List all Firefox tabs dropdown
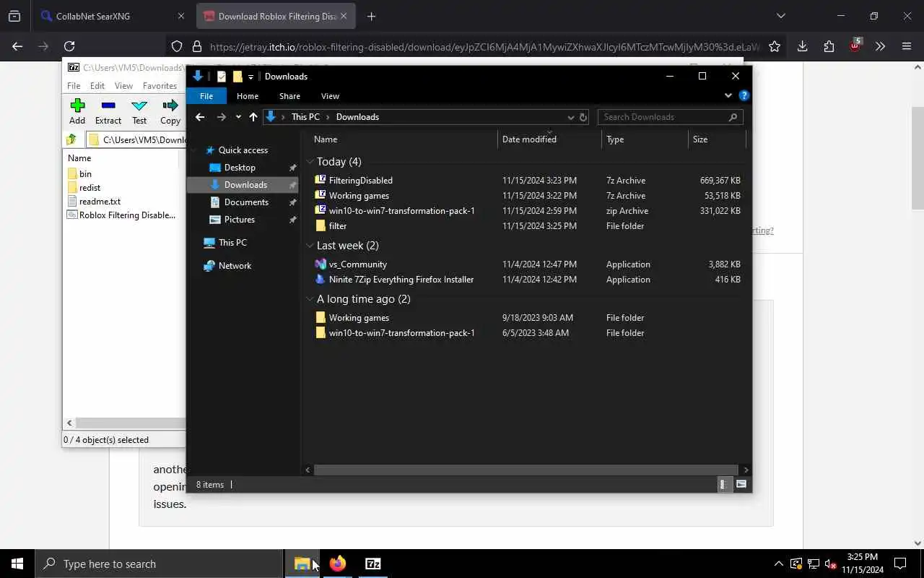The width and height of the screenshot is (924, 578). 780,16
